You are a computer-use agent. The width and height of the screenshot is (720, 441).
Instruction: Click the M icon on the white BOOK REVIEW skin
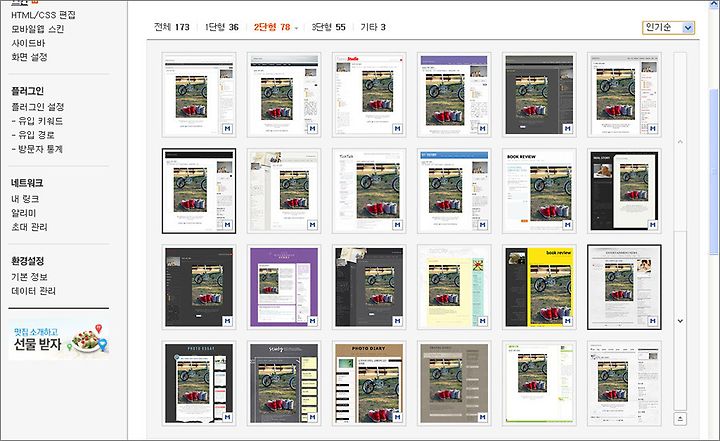pos(568,225)
